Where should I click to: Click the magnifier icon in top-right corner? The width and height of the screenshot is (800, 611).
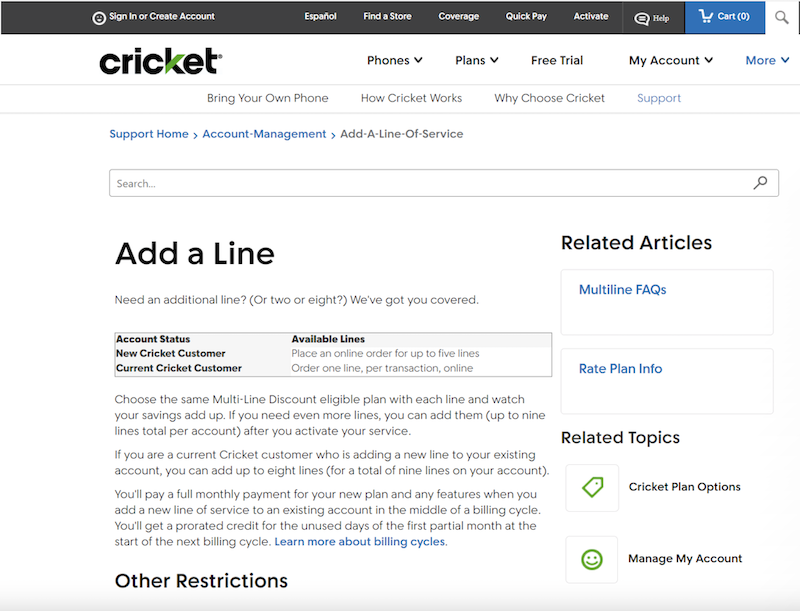[x=781, y=17]
